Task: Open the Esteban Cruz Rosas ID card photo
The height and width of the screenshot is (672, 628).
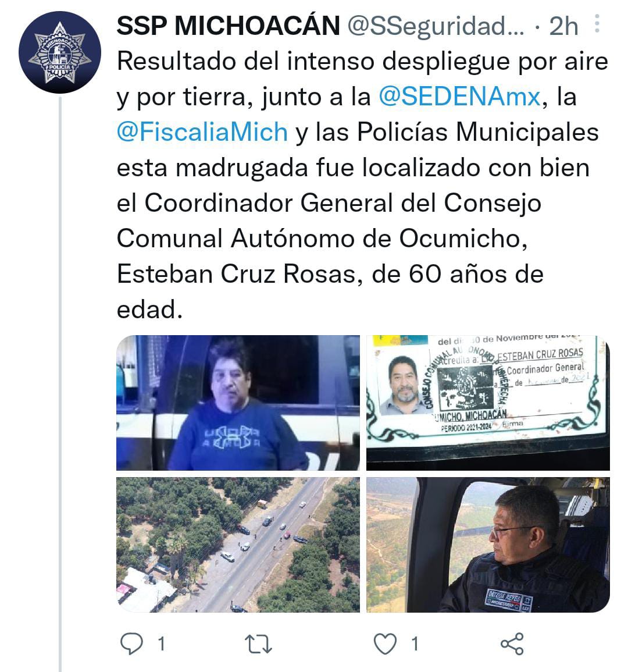Action: pyautogui.click(x=488, y=403)
